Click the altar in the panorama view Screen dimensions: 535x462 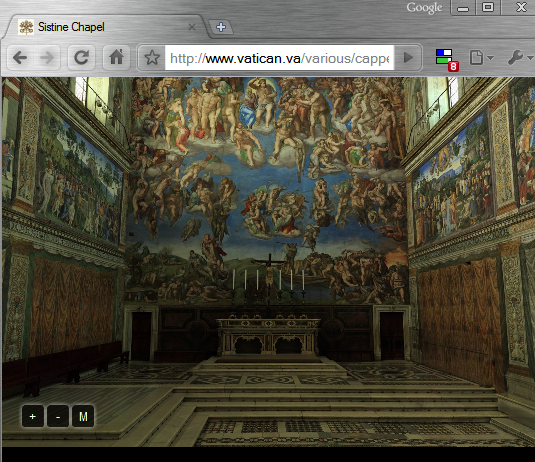(269, 337)
